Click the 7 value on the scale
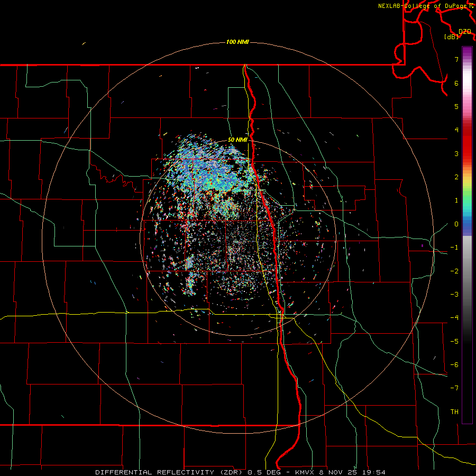Screen dimensions: 476x476 [456, 59]
